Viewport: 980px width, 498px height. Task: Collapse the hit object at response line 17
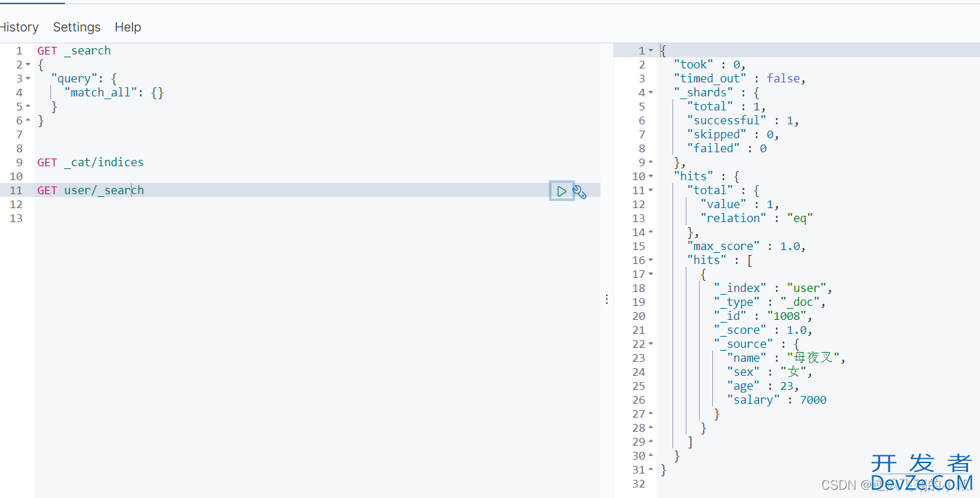tap(651, 274)
